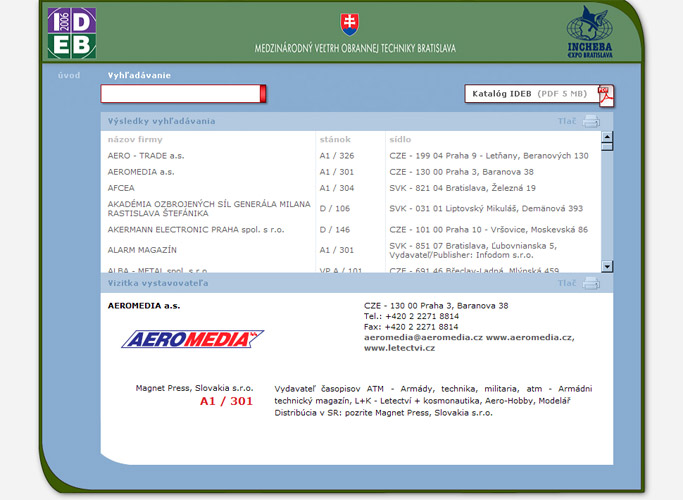The width and height of the screenshot is (683, 500).
Task: Go to the úvod page
Action: click(x=69, y=75)
